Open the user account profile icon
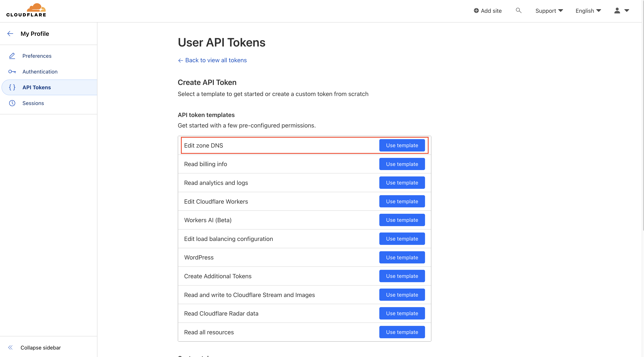Viewport: 644px width, 357px height. (617, 10)
